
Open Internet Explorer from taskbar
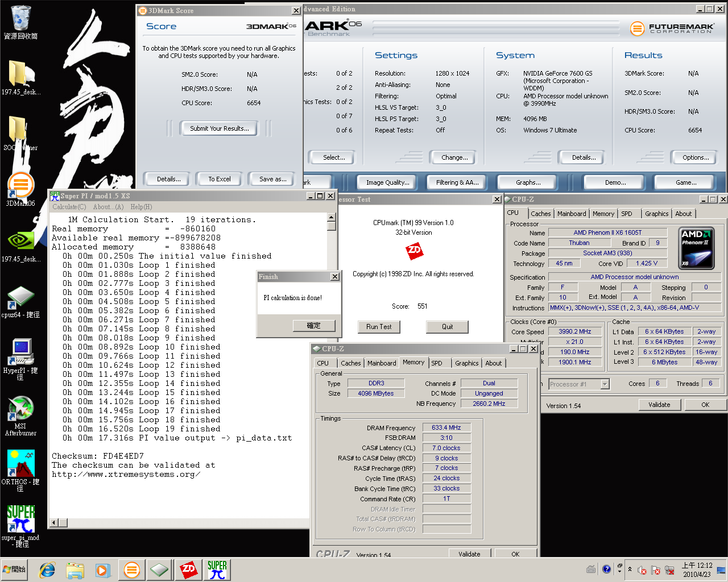pos(47,570)
